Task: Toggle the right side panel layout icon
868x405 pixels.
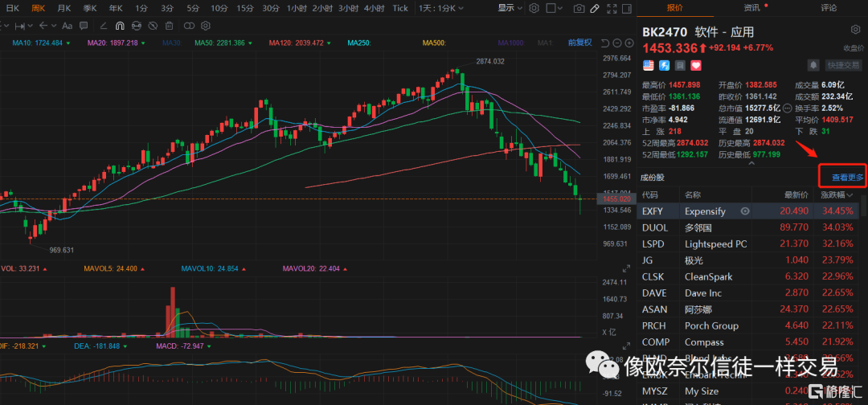Action: coord(627,8)
